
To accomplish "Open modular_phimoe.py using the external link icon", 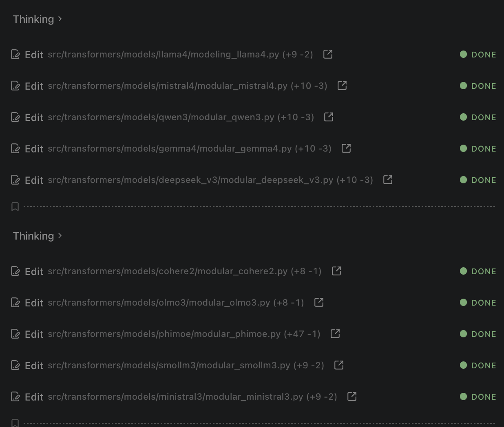I will tap(335, 333).
